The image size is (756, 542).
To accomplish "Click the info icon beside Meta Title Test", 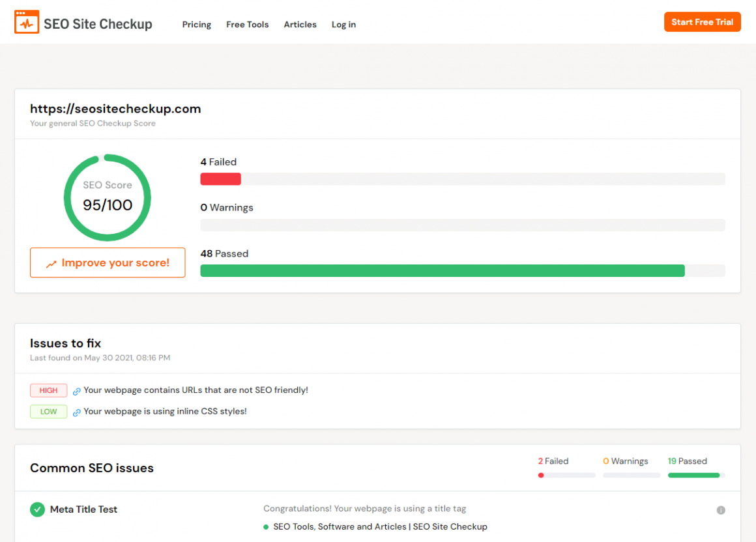I will point(721,510).
